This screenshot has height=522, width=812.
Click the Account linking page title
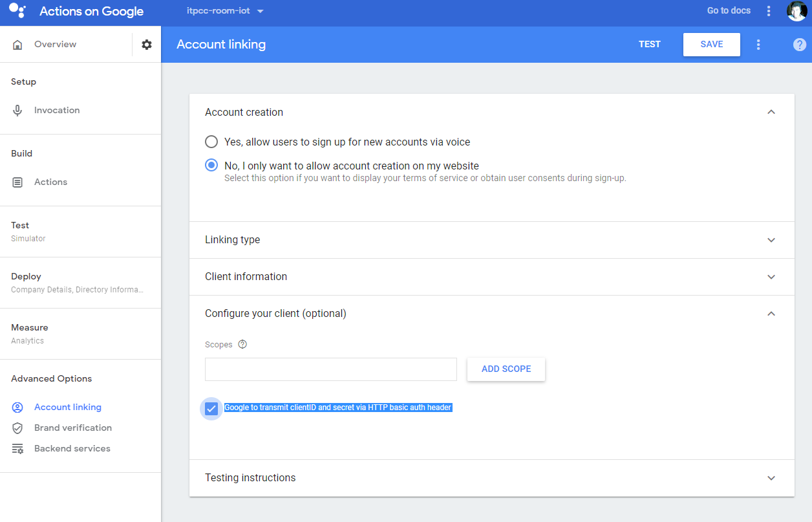(221, 45)
